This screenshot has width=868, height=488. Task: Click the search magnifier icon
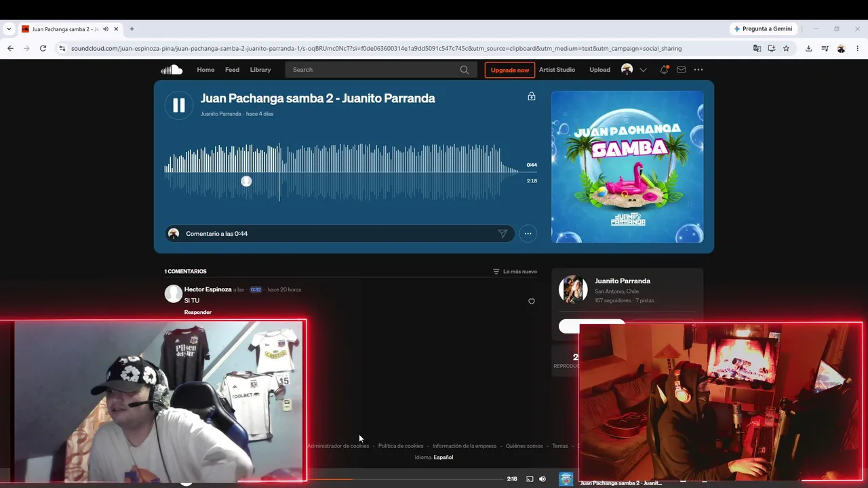point(465,70)
